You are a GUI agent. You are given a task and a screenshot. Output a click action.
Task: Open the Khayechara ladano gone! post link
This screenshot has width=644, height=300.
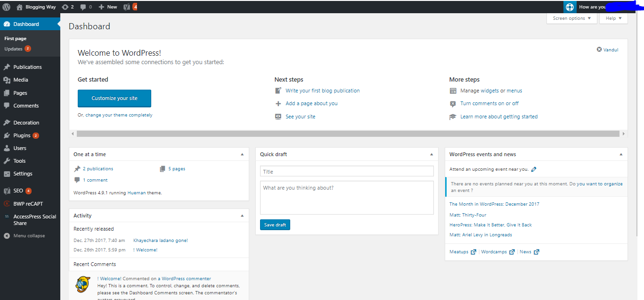[x=161, y=241]
